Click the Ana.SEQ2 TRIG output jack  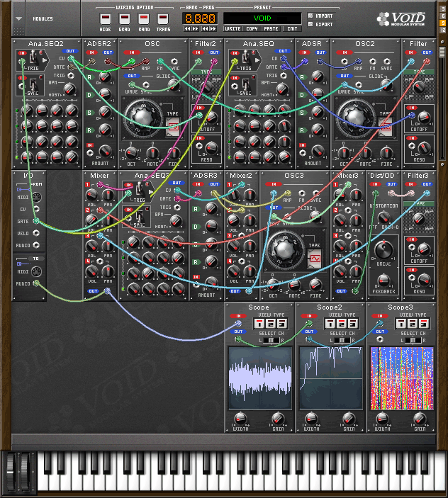tap(71, 76)
